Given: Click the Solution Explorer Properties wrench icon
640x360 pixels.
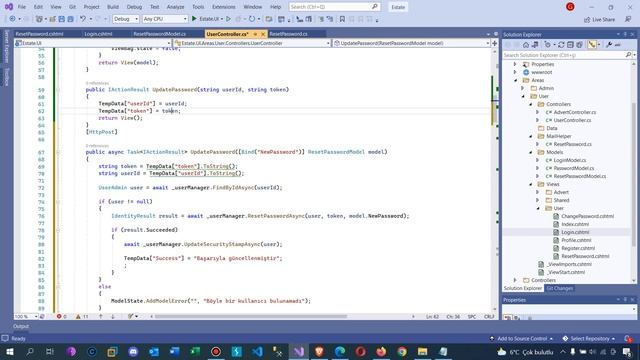Looking at the screenshot, I should click(609, 45).
